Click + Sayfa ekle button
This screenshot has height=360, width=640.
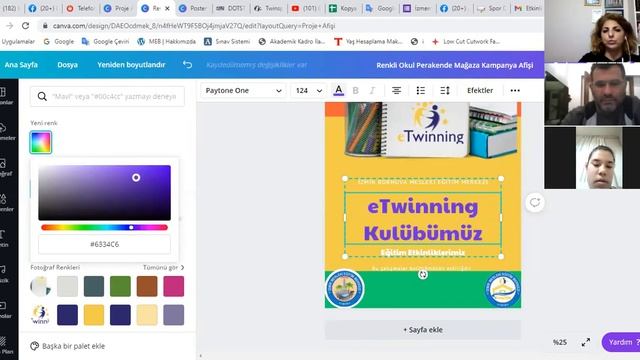(x=423, y=330)
